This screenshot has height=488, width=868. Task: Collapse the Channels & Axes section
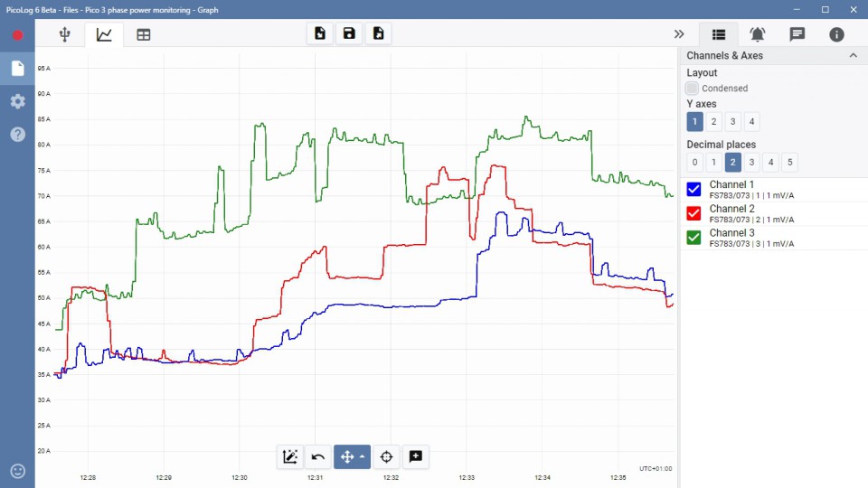853,56
